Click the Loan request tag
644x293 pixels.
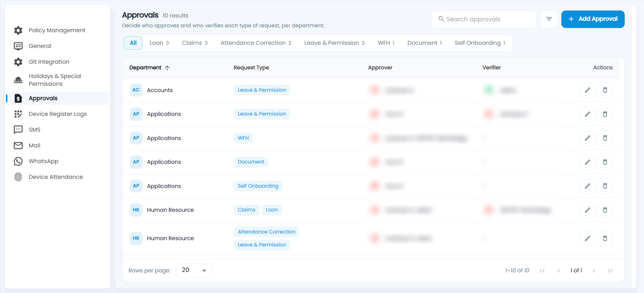pyautogui.click(x=272, y=210)
